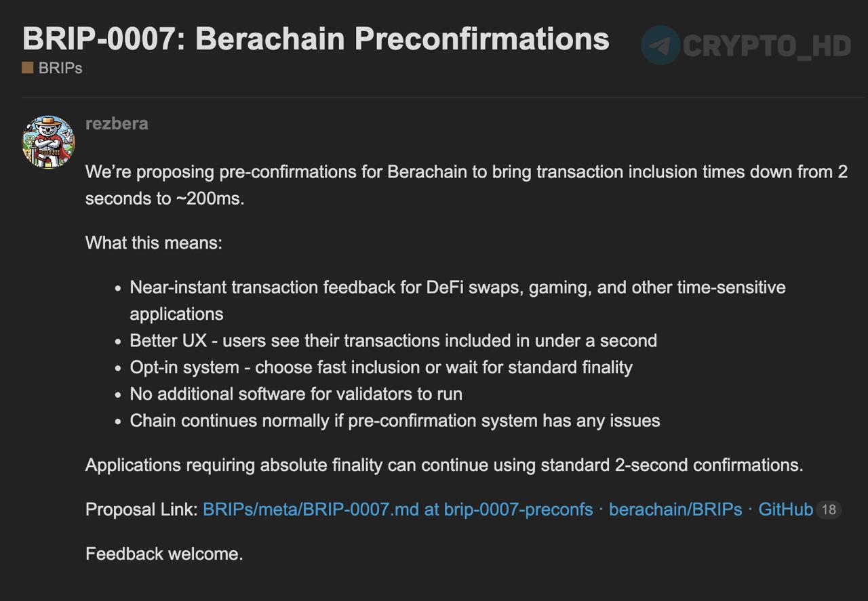The width and height of the screenshot is (868, 601).
Task: Click the 'Applications requiring absolute finality' sentence
Action: 444,465
